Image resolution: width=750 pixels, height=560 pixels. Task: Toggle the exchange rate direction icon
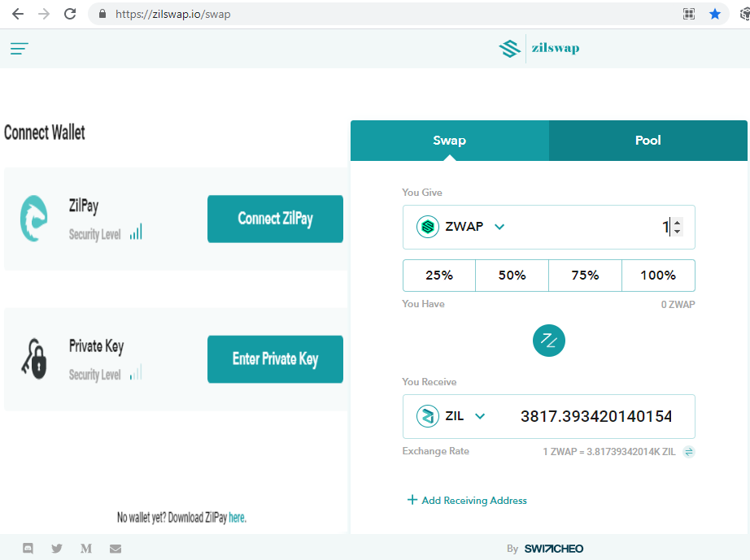689,452
